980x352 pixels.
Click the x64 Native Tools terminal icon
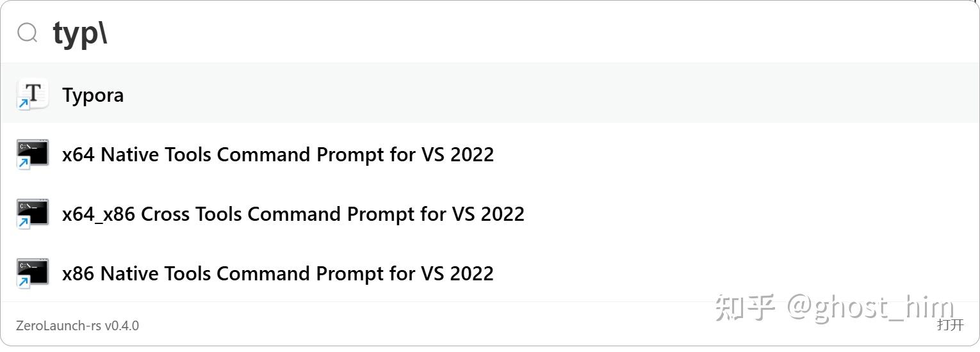pos(33,153)
